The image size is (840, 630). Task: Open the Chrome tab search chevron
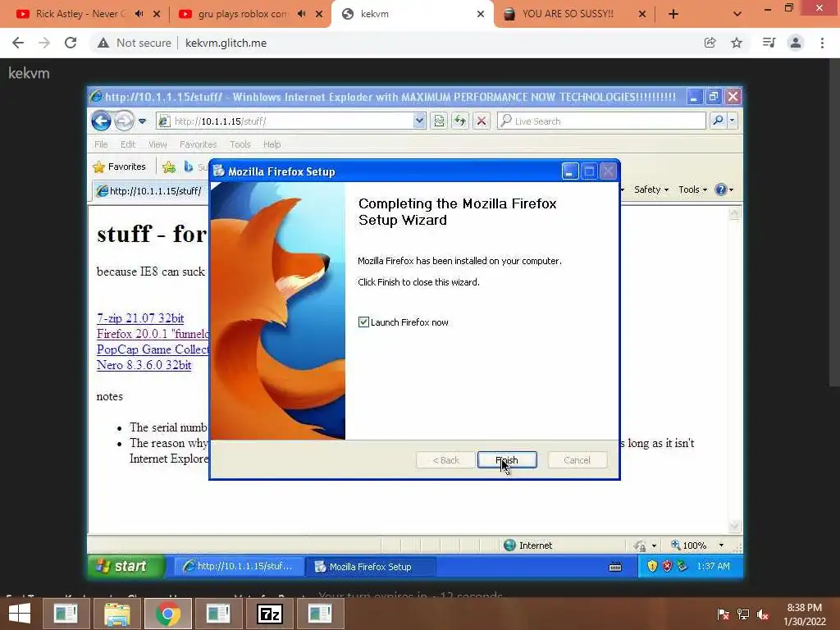coord(737,14)
